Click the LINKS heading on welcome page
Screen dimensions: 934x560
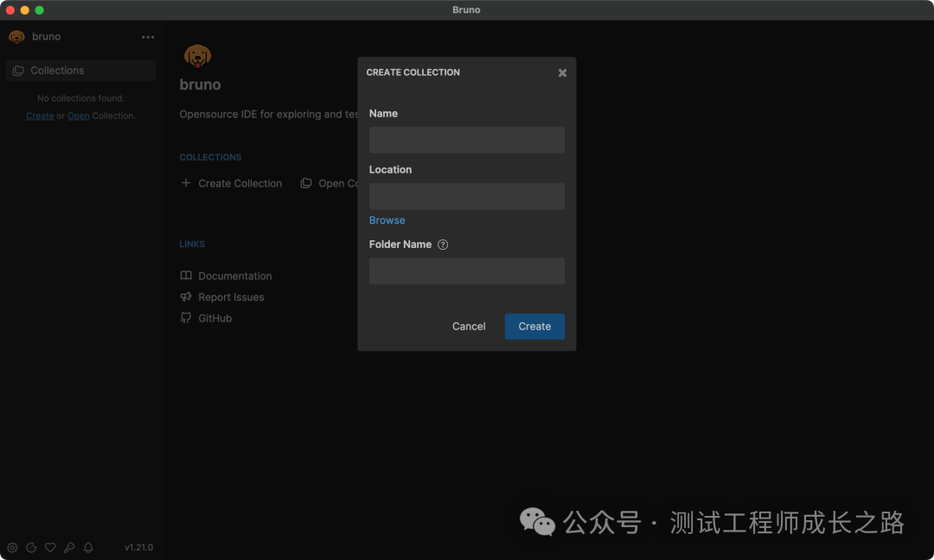point(192,244)
